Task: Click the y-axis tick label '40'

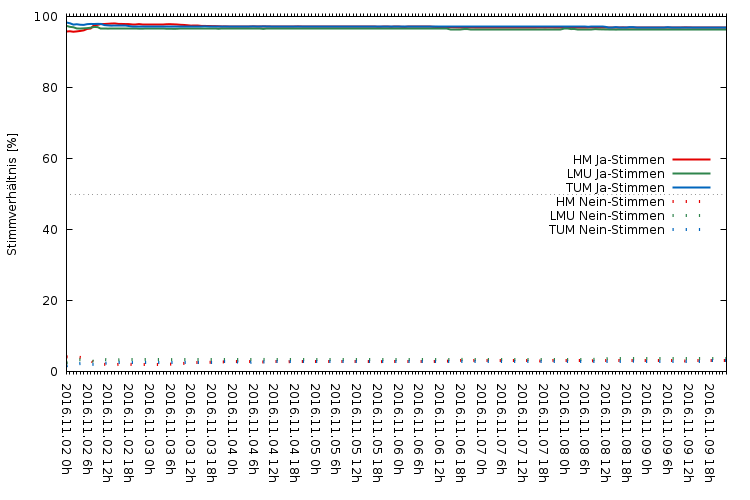Action: [50, 230]
